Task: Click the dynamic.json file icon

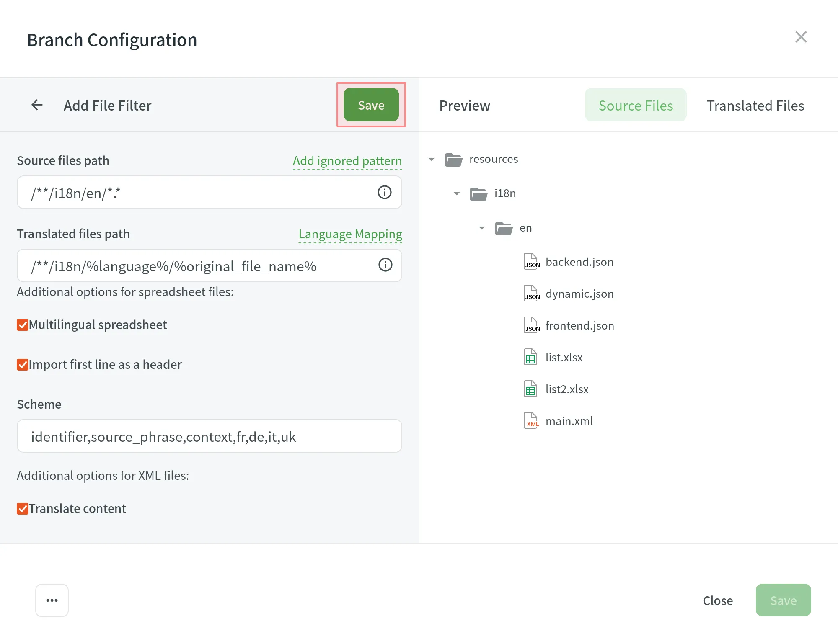Action: point(531,294)
